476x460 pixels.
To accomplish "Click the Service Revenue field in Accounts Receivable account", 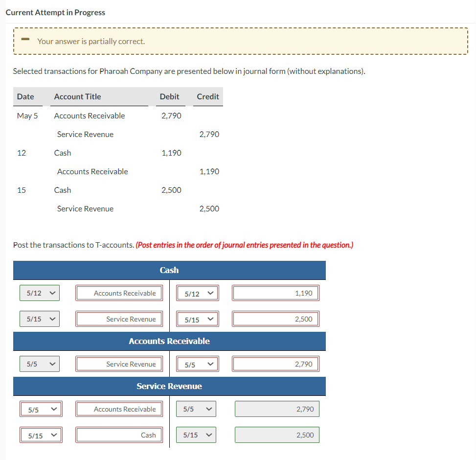I will click(x=119, y=364).
